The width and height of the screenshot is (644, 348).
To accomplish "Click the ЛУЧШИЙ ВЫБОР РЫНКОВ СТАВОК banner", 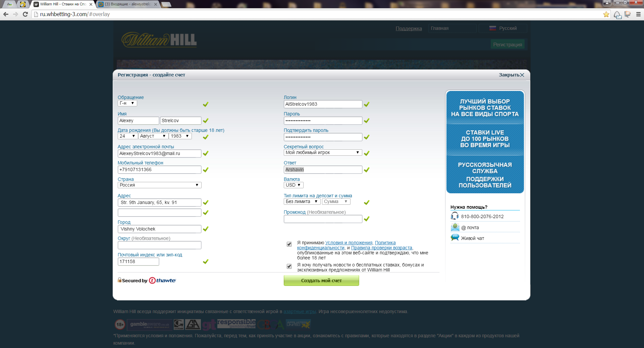I will 485,108.
